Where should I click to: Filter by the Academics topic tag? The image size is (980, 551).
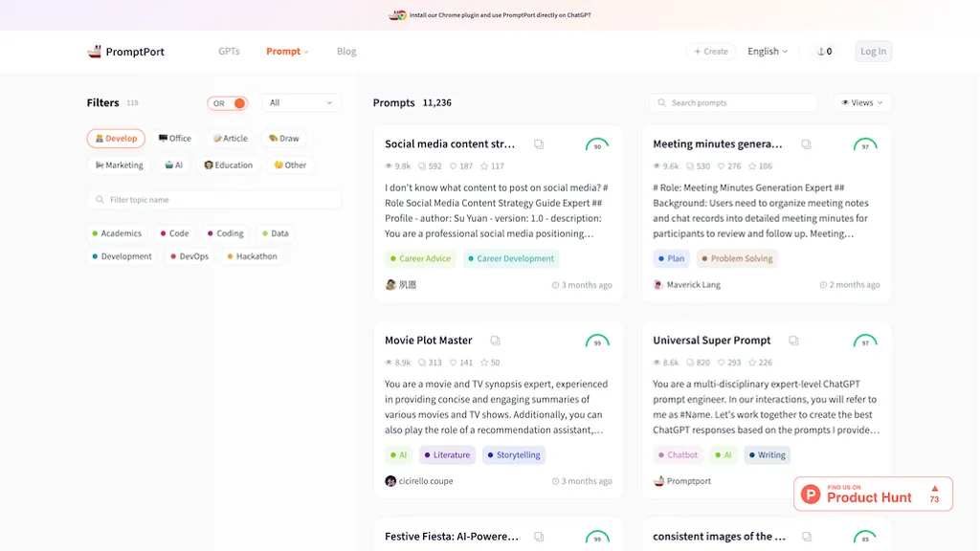point(117,233)
